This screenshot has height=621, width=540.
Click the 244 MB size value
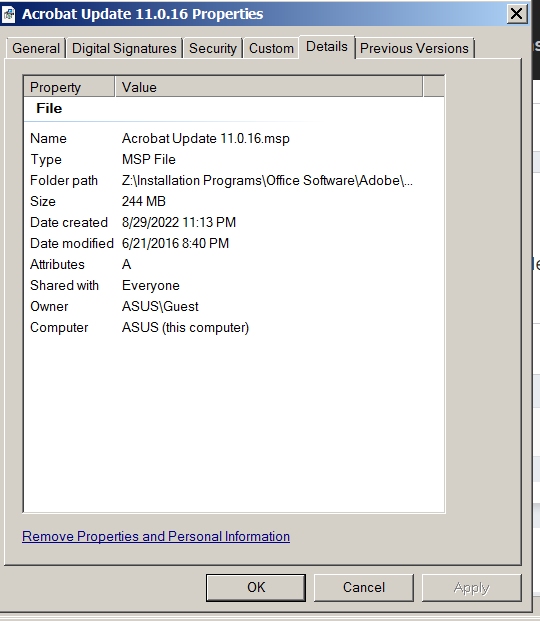(x=143, y=202)
